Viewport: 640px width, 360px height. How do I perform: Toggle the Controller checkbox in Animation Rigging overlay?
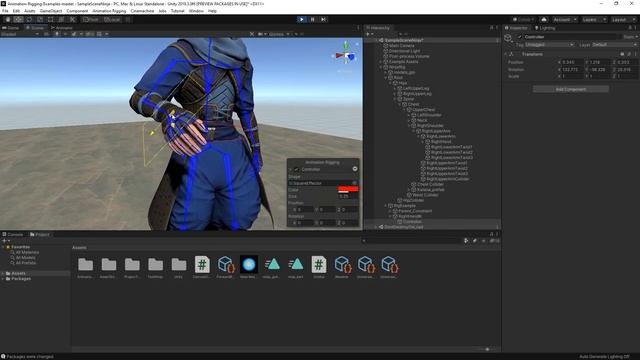tap(297, 169)
